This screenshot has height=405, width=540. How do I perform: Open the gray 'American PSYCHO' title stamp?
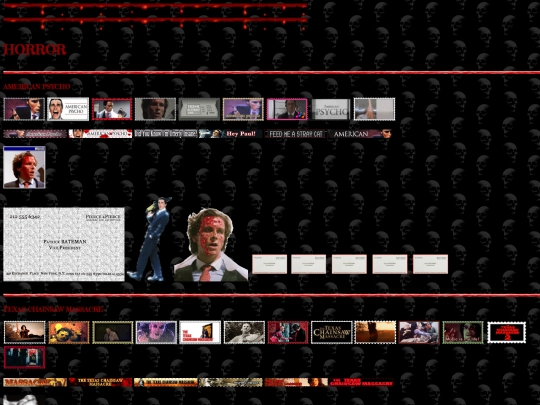point(331,109)
